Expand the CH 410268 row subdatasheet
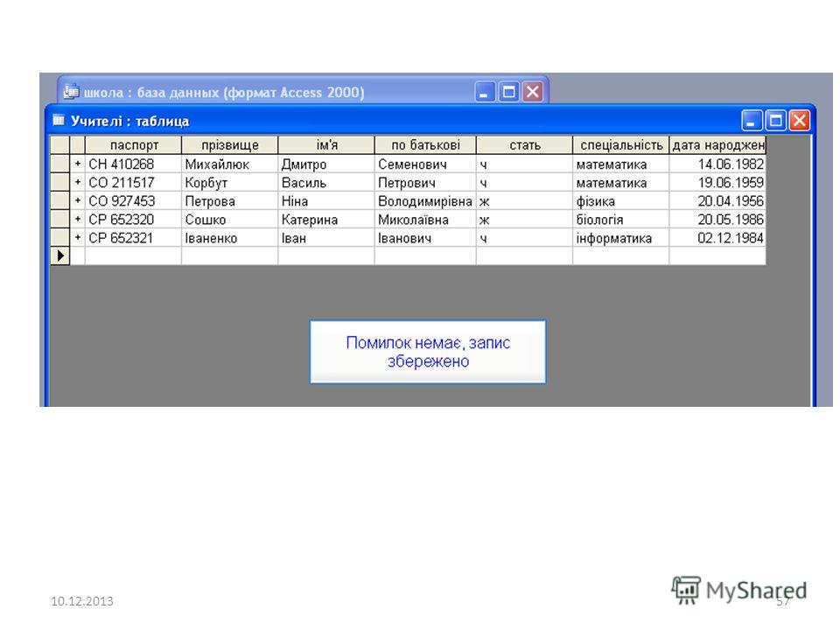 click(x=78, y=164)
